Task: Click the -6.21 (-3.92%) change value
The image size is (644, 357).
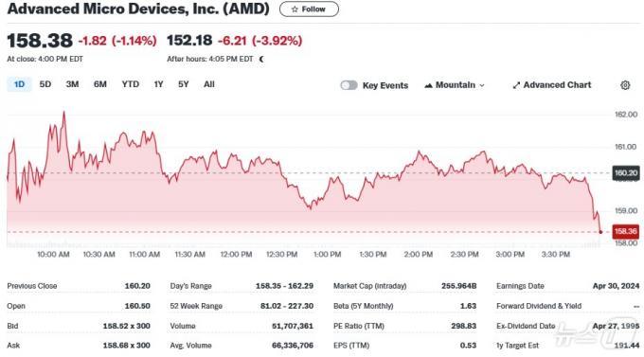Action: (x=260, y=41)
